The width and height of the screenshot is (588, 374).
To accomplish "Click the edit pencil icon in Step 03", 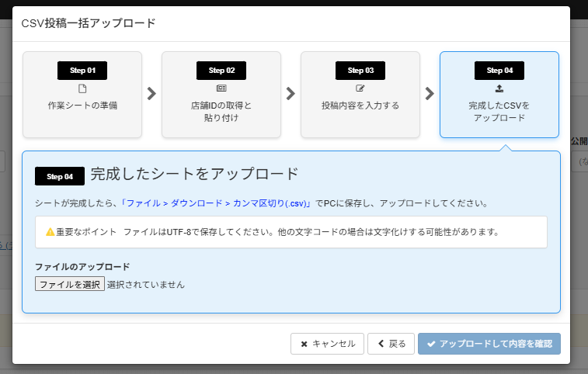I will pyautogui.click(x=360, y=88).
